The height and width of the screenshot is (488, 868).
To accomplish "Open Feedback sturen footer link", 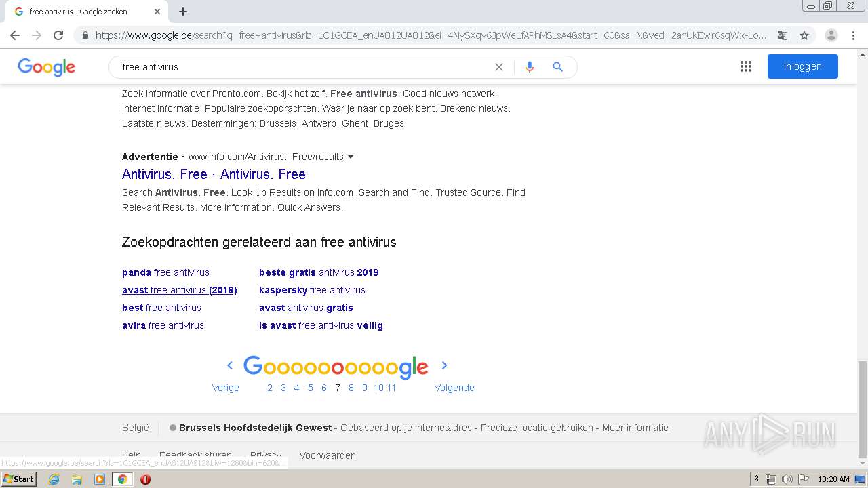I will click(x=195, y=455).
